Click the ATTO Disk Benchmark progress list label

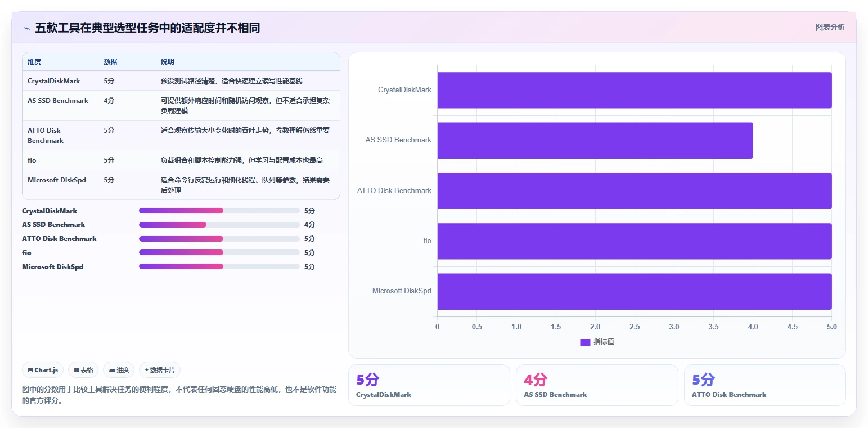tap(59, 239)
